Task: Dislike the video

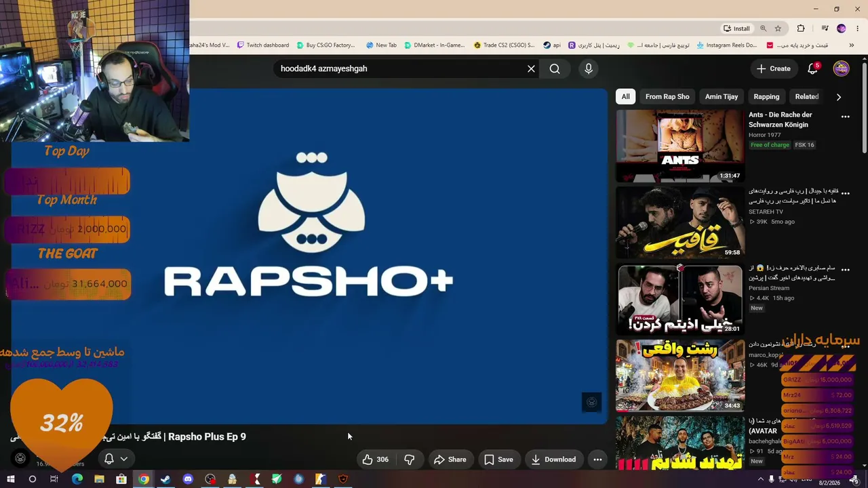Action: tap(409, 460)
